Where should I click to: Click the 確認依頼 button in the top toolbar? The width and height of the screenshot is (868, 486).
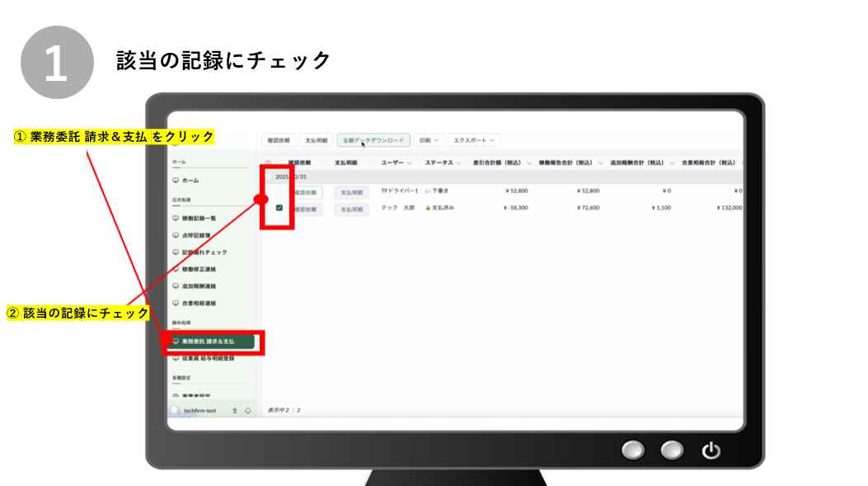(277, 140)
